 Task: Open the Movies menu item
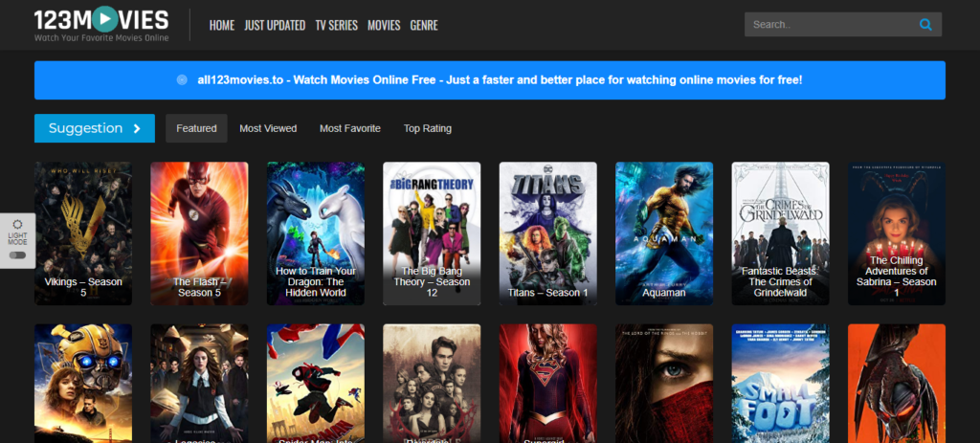pos(384,26)
